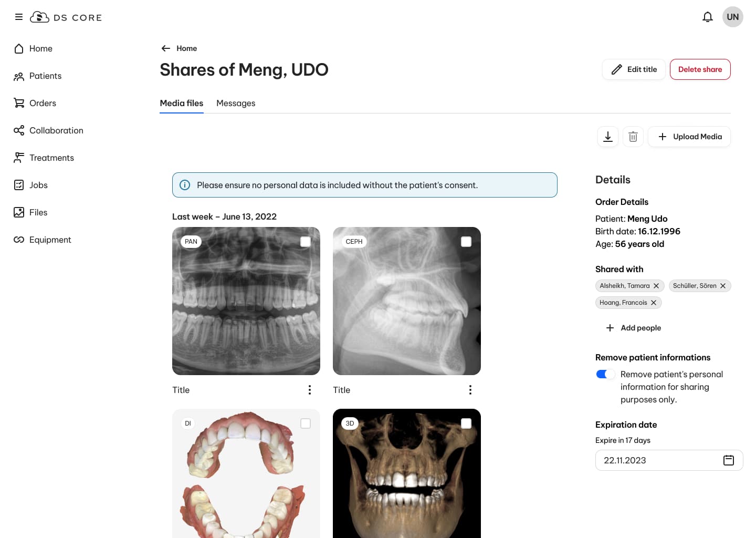Click the PAN tag label
Image resolution: width=756 pixels, height=538 pixels.
pos(191,242)
